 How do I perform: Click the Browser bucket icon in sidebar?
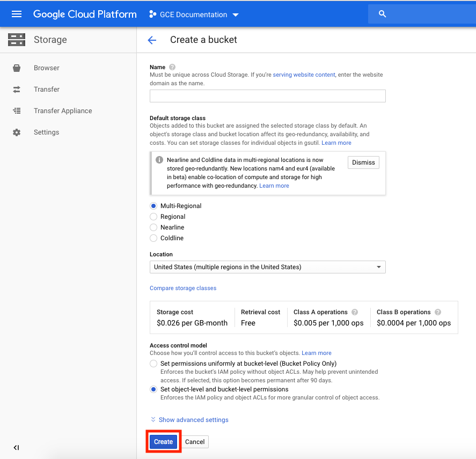click(17, 68)
